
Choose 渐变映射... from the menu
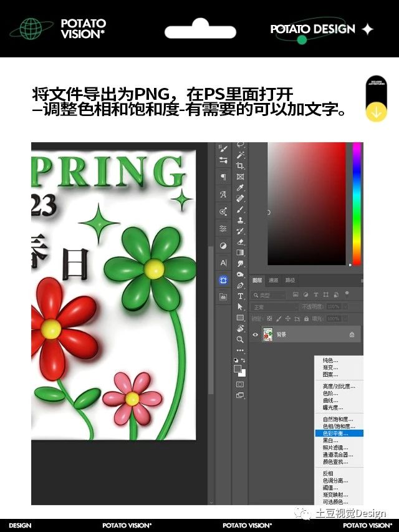click(x=339, y=495)
